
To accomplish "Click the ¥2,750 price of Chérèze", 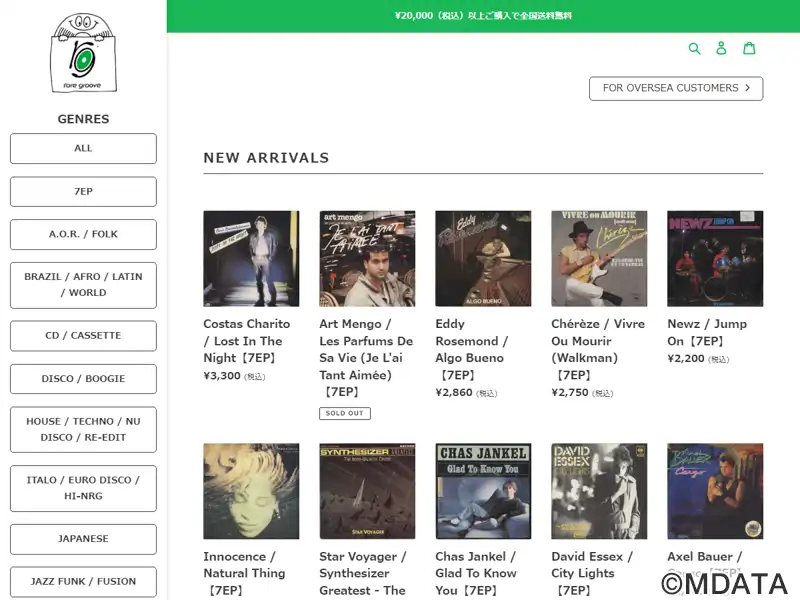I will [570, 393].
